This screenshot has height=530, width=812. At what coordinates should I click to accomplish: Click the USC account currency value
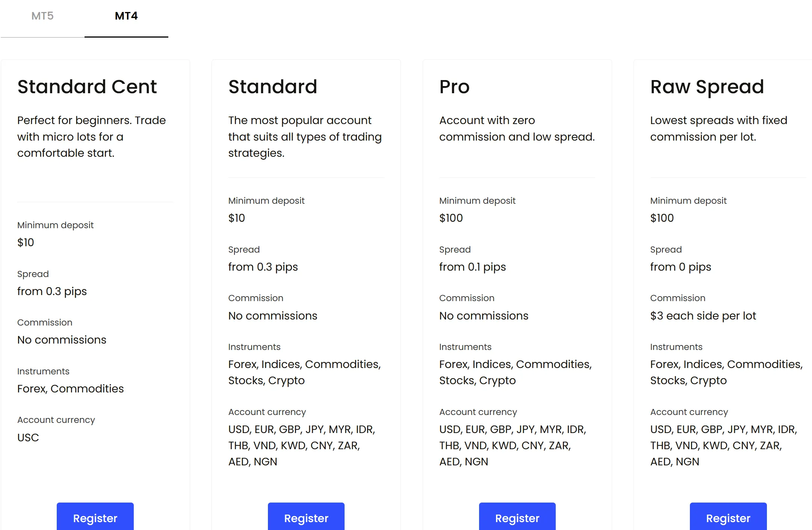tap(28, 438)
